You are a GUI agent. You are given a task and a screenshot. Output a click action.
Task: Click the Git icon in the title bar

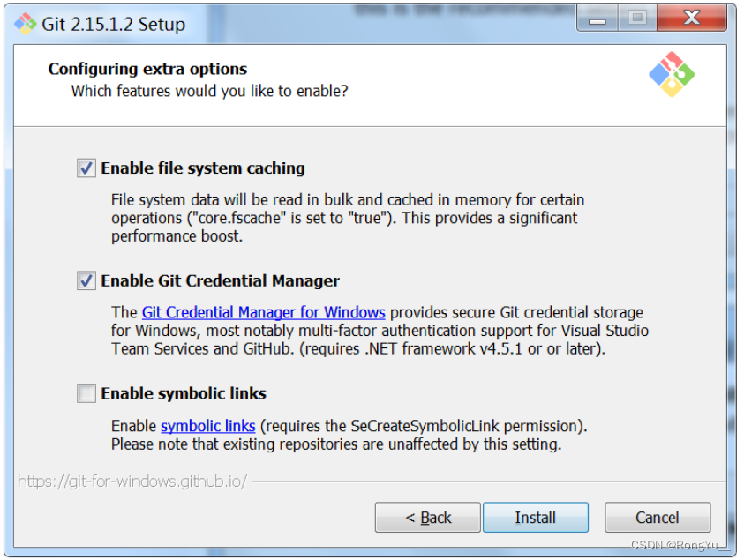tap(25, 23)
